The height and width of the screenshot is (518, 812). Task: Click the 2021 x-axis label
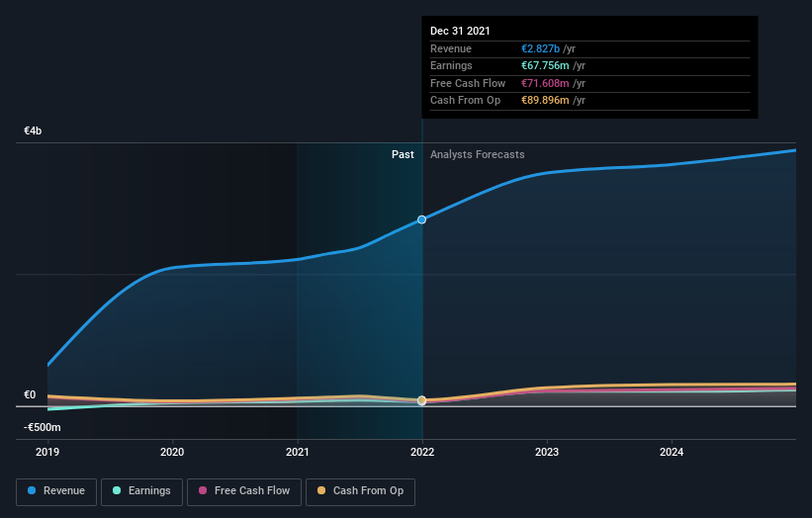298,452
